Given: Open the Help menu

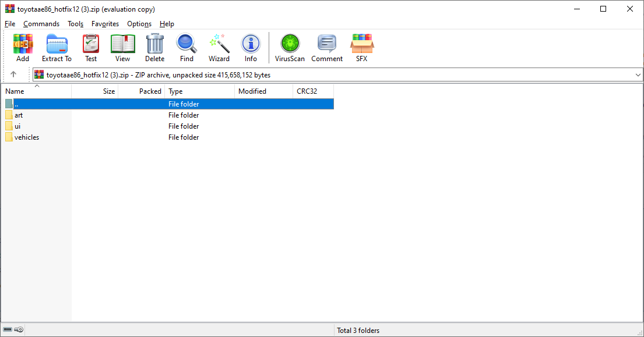Looking at the screenshot, I should (x=167, y=24).
